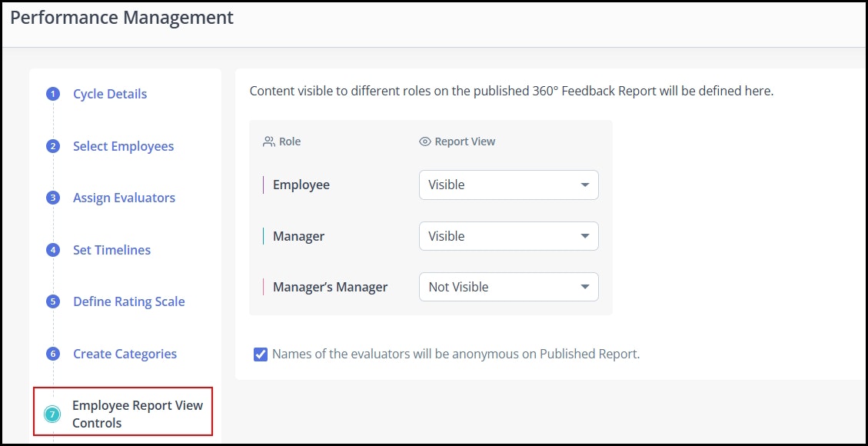Navigate to Set Timelines step

click(x=111, y=250)
